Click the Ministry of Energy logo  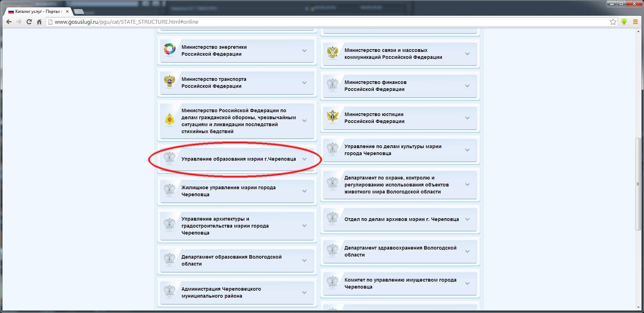pos(170,49)
